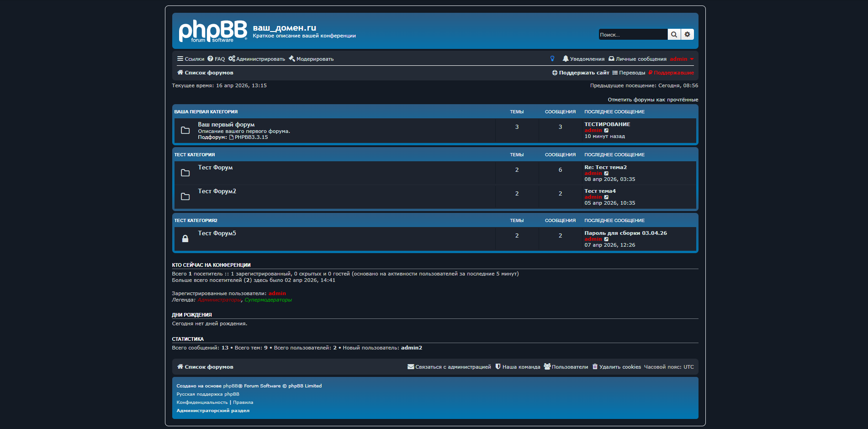
Task: Go to last post in ТЕСТИРОВАНИЕ
Action: [606, 131]
